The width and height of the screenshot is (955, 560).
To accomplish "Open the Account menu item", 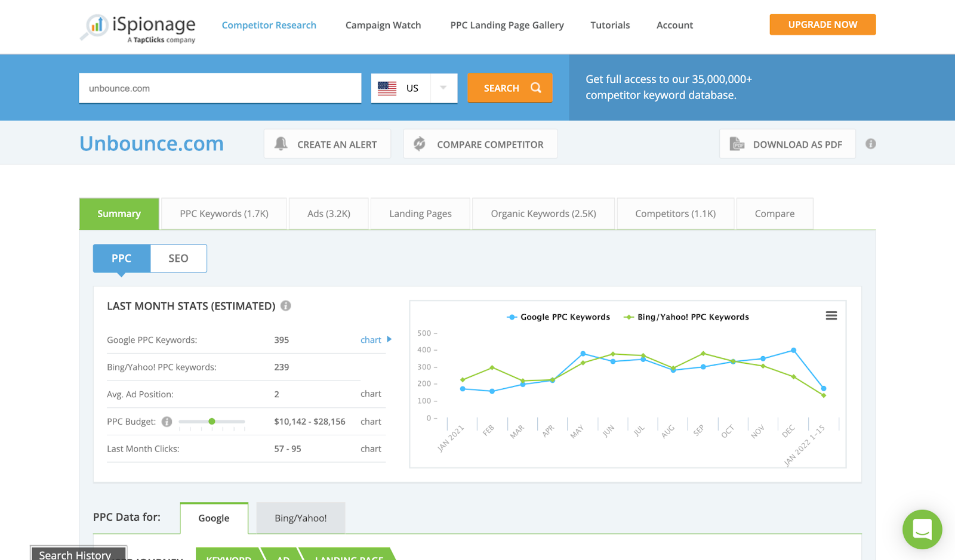I will point(675,25).
